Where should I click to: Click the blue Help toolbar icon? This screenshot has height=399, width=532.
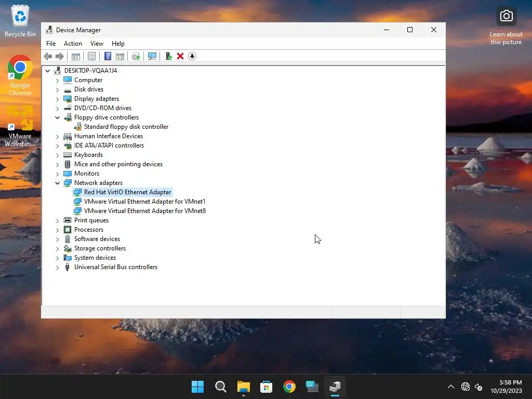pos(108,56)
